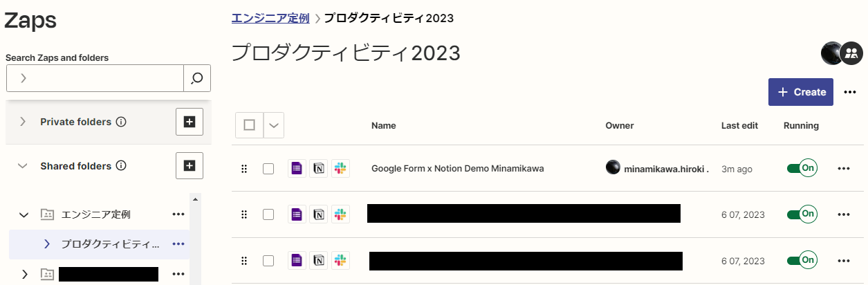This screenshot has width=868, height=285.
Task: Open the bulk selection dropdown arrow
Action: pos(274,125)
